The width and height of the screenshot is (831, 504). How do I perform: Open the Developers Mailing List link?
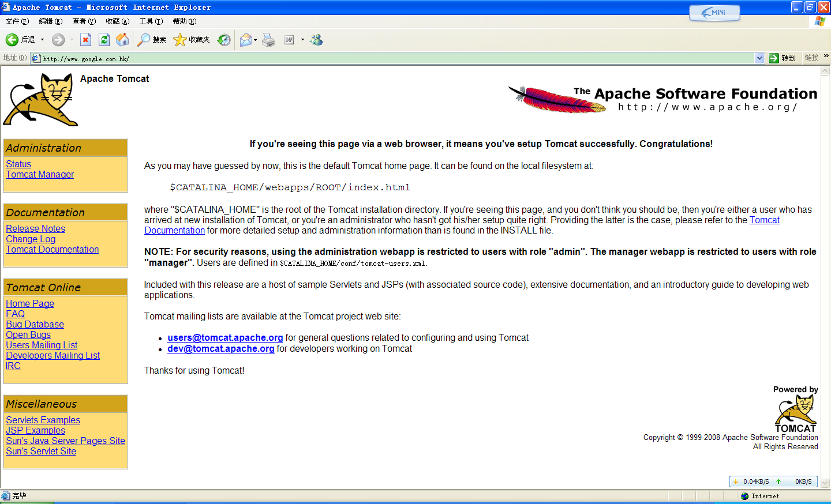click(53, 356)
